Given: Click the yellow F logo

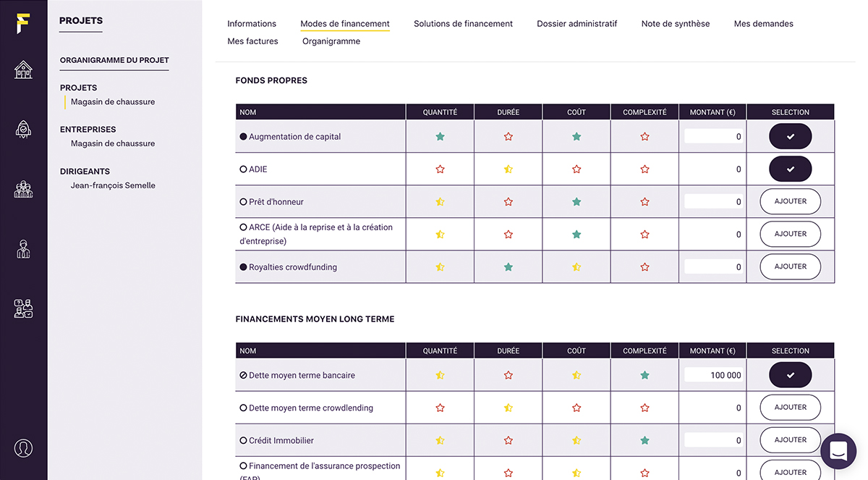Looking at the screenshot, I should [x=23, y=23].
